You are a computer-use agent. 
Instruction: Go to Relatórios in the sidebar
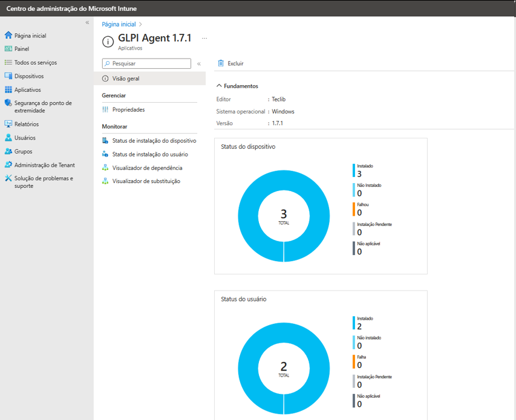[27, 124]
